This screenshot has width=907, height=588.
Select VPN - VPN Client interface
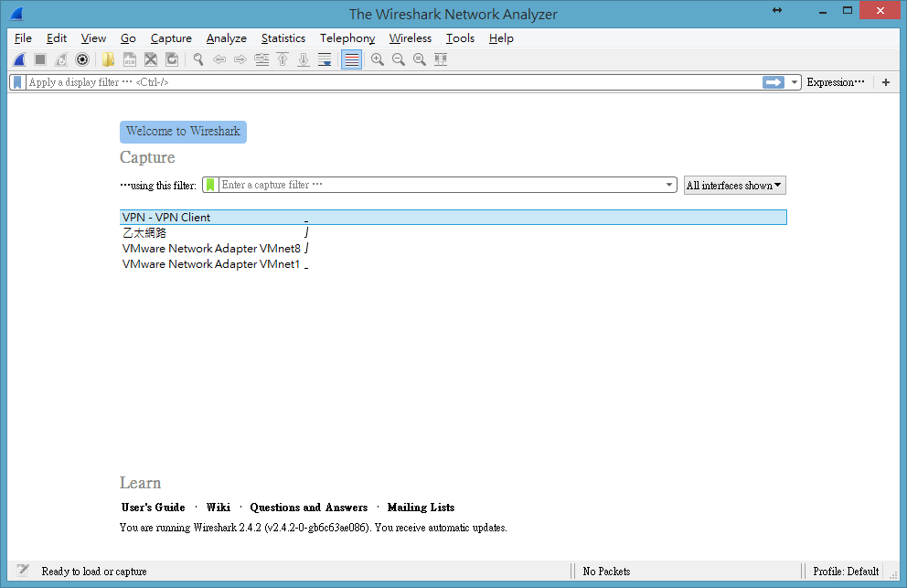(x=453, y=217)
